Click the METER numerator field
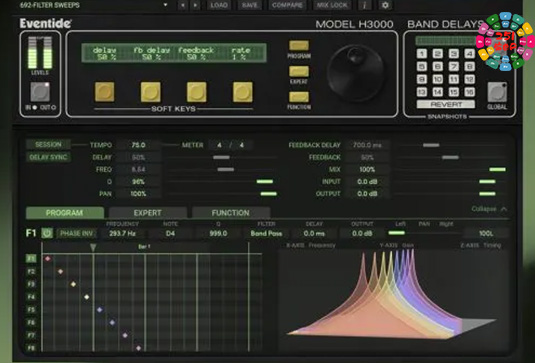The image size is (535, 363). click(x=219, y=145)
